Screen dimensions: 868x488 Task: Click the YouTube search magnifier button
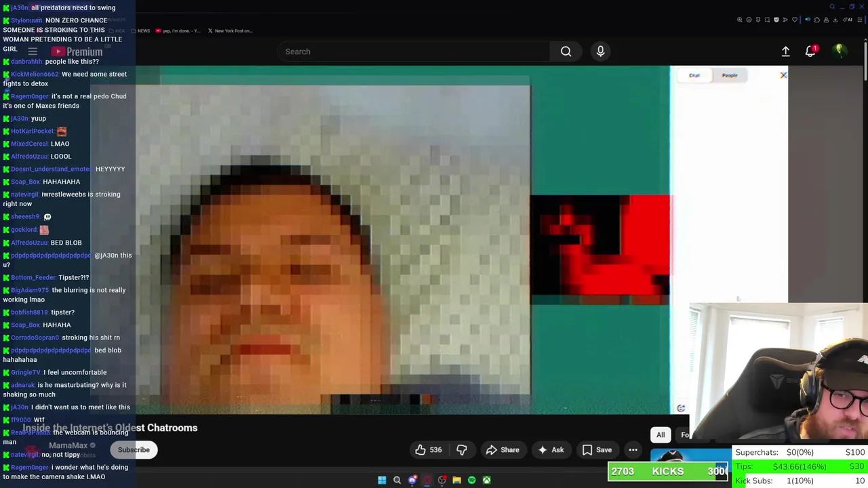tap(566, 52)
